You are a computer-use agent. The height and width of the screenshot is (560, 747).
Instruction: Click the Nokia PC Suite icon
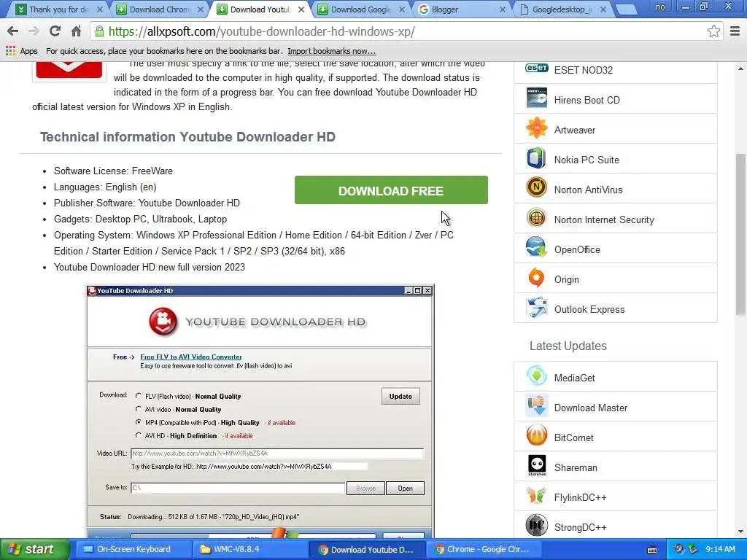click(x=536, y=158)
